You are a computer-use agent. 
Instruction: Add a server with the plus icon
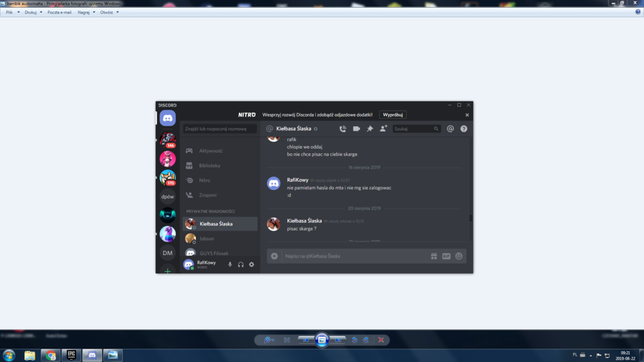click(x=167, y=271)
